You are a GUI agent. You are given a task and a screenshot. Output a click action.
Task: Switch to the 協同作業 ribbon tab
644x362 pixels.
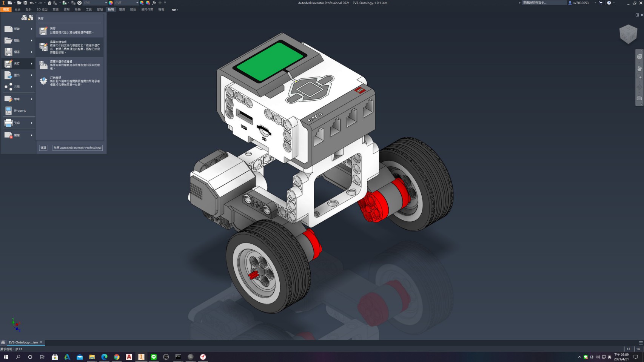[147, 9]
